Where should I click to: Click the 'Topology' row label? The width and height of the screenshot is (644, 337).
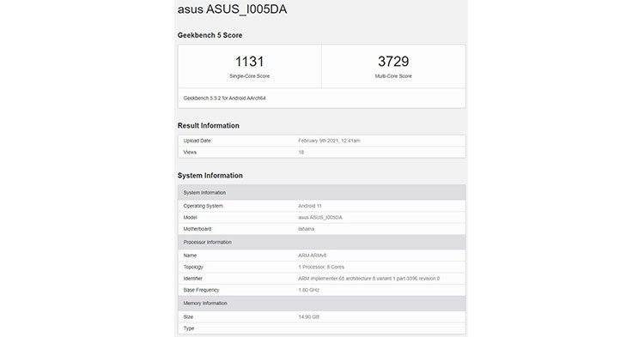(193, 267)
